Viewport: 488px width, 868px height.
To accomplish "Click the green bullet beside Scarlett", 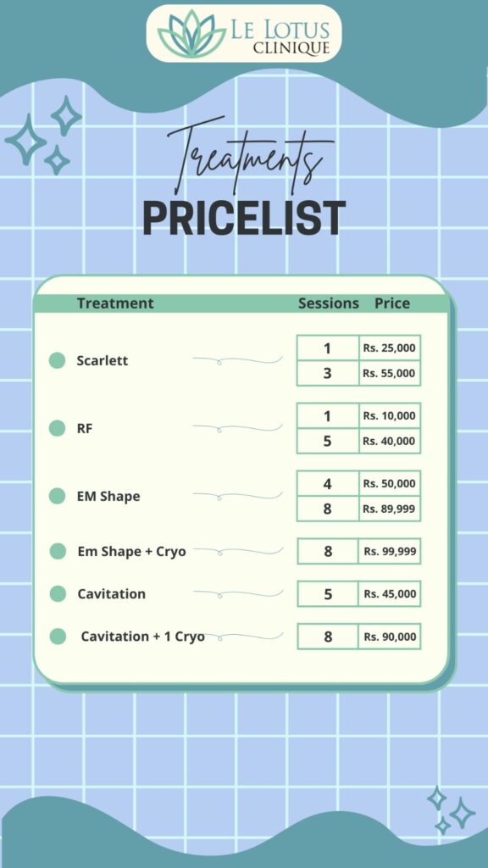I will coord(57,360).
